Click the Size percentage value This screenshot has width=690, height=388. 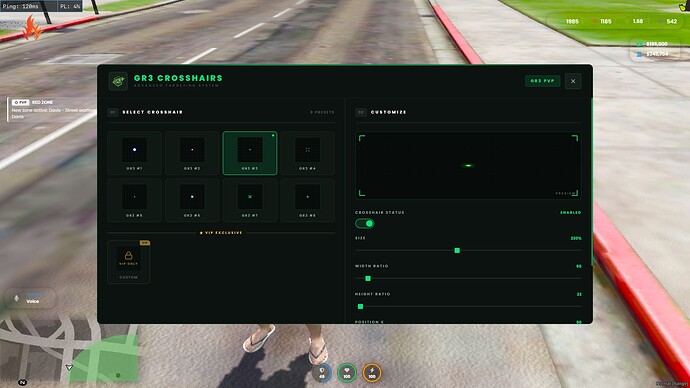[576, 238]
